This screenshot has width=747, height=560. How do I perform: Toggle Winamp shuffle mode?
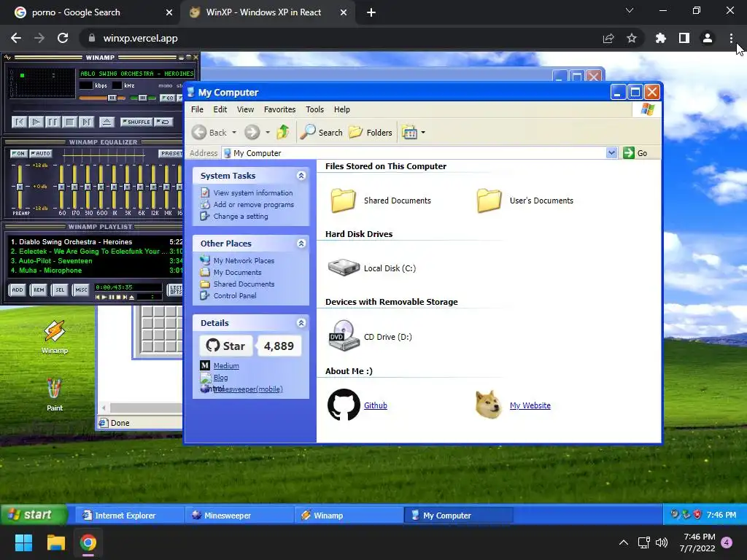pyautogui.click(x=136, y=122)
